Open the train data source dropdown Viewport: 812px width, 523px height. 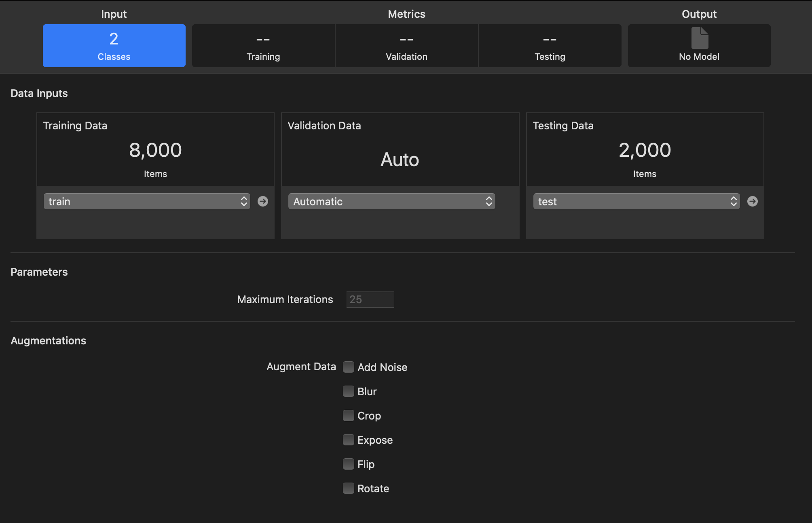click(147, 201)
